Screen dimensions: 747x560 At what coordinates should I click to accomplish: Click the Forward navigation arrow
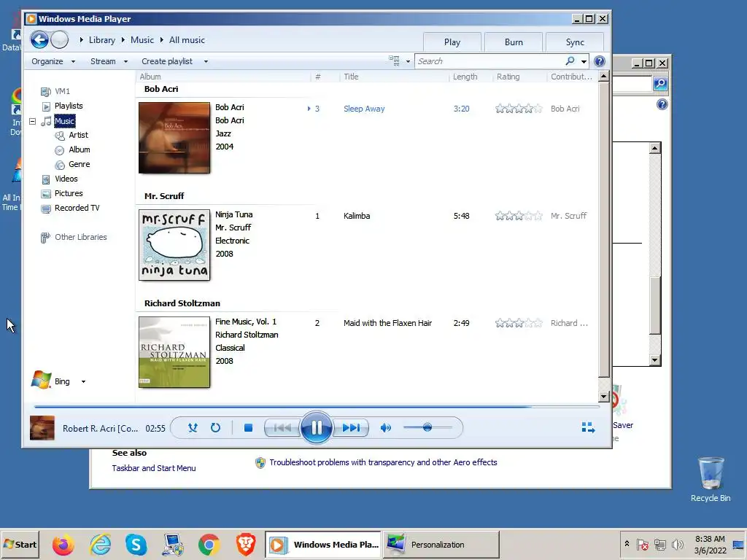coord(60,39)
